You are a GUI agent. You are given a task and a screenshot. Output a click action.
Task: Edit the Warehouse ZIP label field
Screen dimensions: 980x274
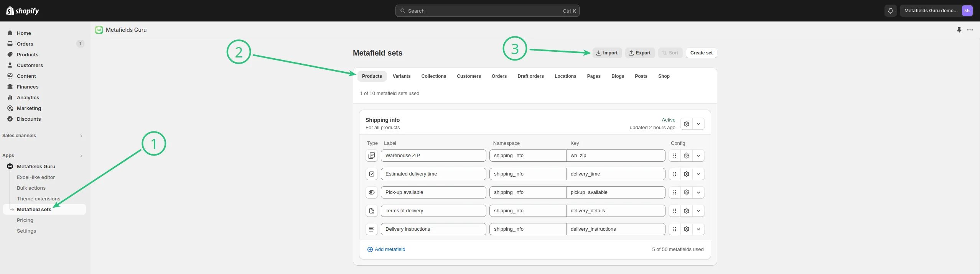pyautogui.click(x=433, y=156)
